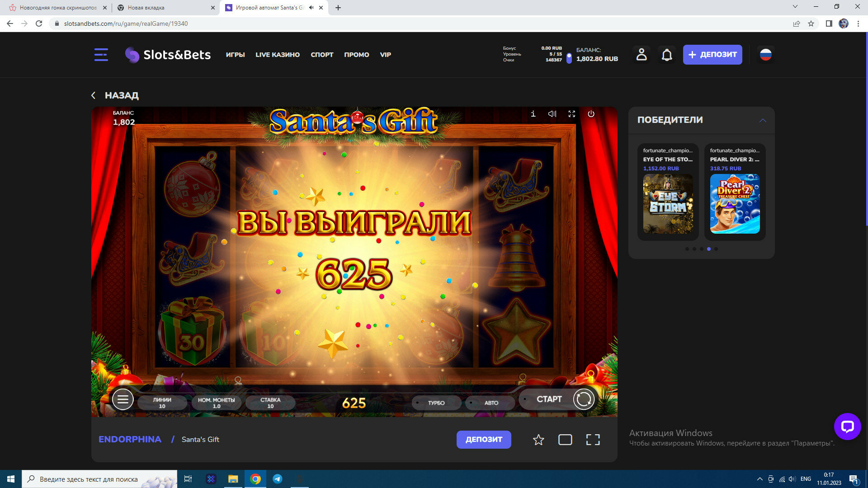The height and width of the screenshot is (488, 868).
Task: Open the LIVE КАЗИНО menu item
Action: (x=278, y=55)
